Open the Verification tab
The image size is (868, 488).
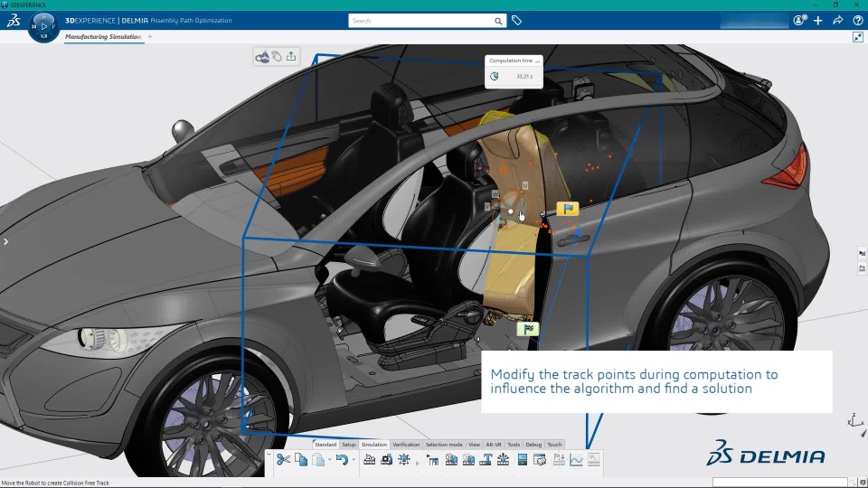pos(406,445)
